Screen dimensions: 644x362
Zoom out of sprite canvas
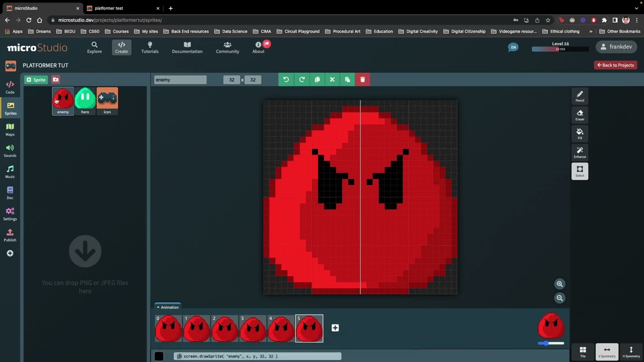pos(559,298)
